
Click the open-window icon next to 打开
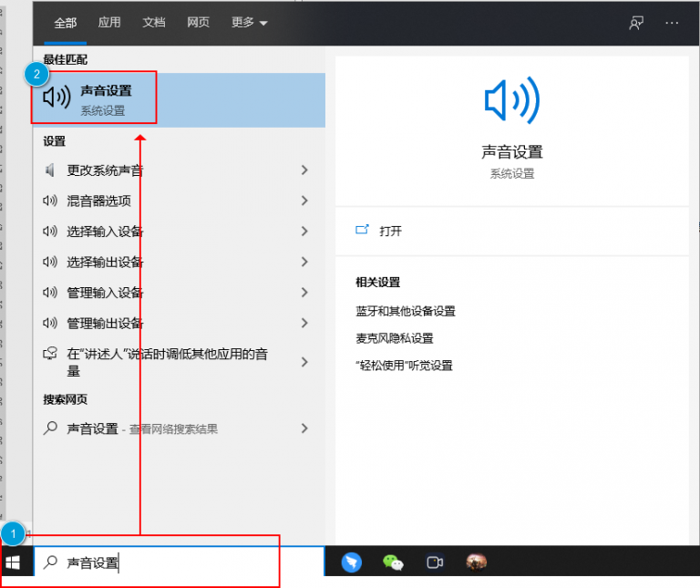pyautogui.click(x=362, y=230)
